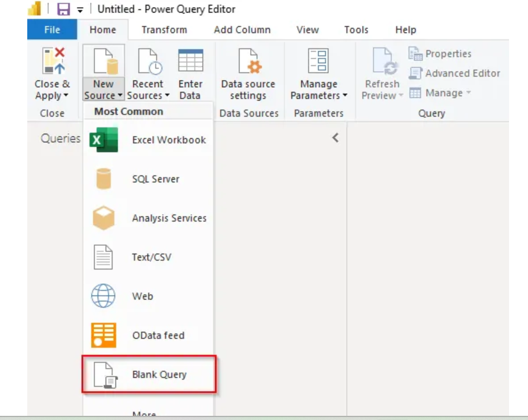Click the Manage query table icon
Screen dimensions: 528x420
tap(415, 92)
